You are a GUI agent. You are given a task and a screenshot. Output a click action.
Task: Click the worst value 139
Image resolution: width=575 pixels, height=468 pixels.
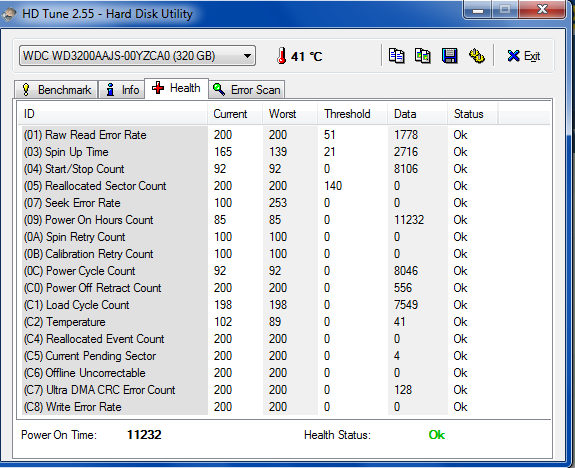tap(278, 152)
